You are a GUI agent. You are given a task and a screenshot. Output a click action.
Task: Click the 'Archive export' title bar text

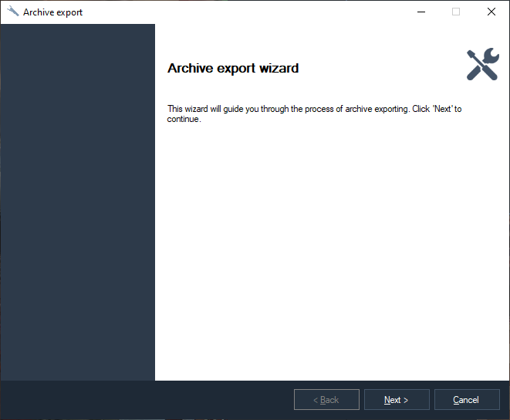click(52, 12)
